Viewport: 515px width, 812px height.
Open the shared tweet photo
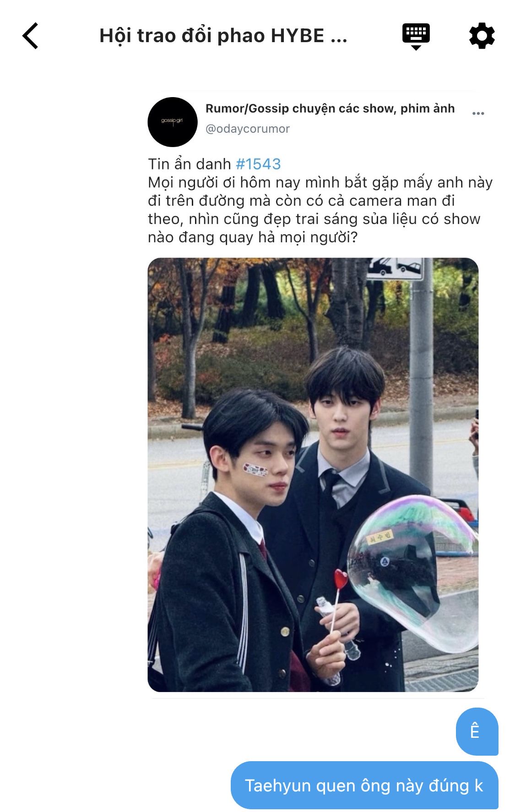point(313,474)
